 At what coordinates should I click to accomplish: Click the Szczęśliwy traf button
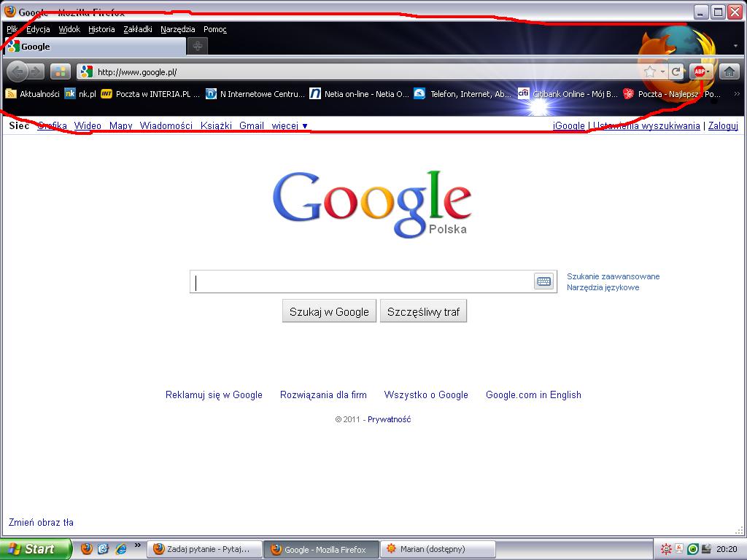(x=423, y=311)
